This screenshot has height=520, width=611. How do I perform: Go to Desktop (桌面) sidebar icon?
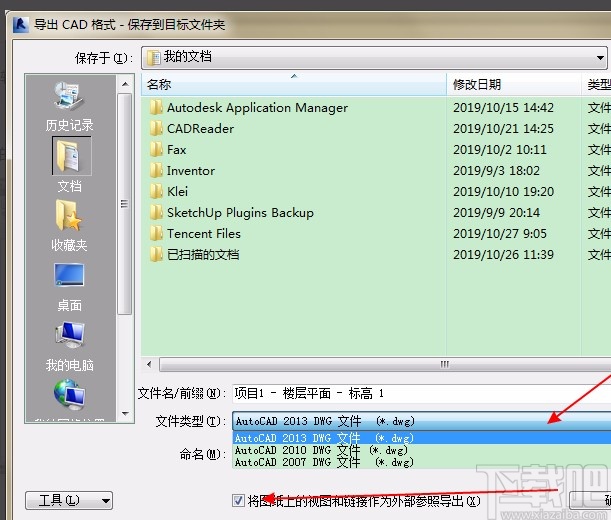coord(69,275)
